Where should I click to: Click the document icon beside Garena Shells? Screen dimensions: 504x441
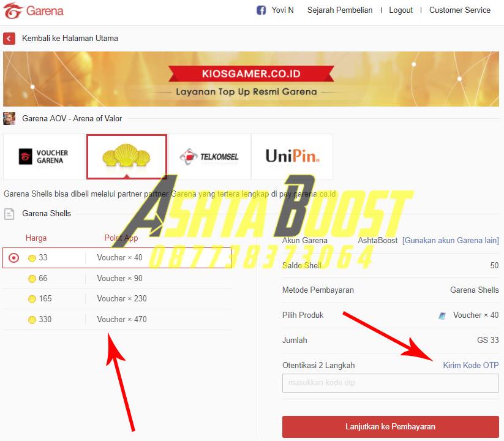point(9,214)
